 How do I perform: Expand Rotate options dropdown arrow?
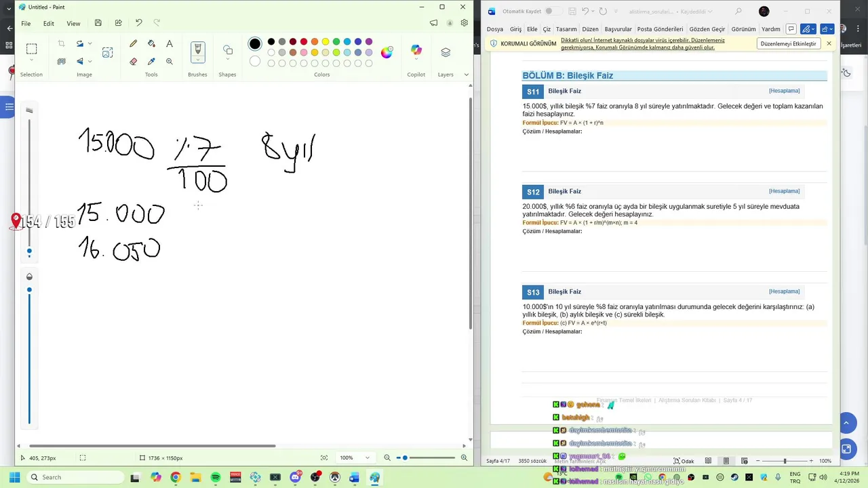click(90, 43)
